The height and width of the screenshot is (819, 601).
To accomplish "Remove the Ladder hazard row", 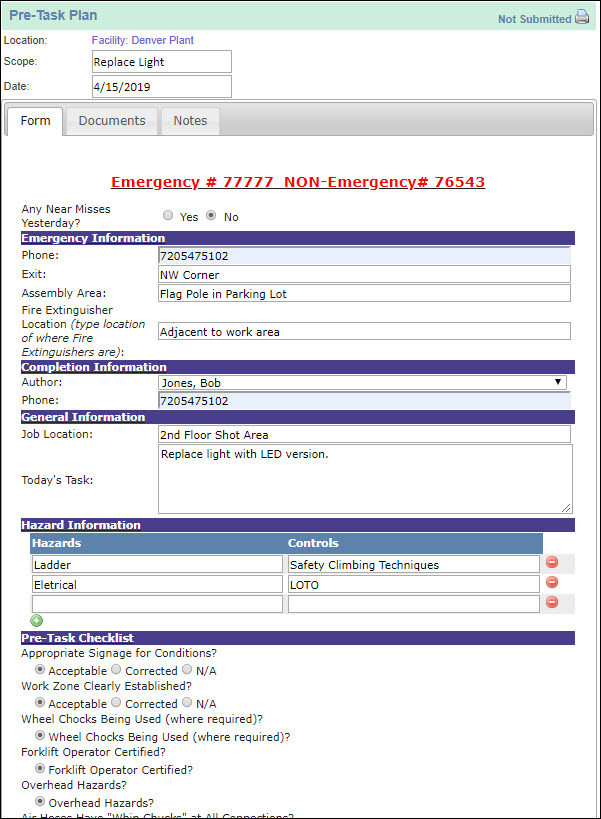I will click(x=551, y=563).
